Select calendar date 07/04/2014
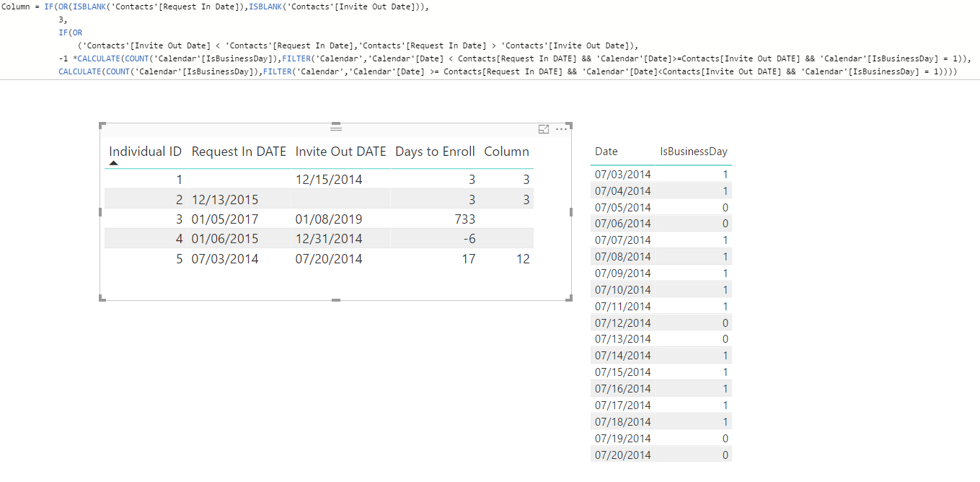Image resolution: width=980 pixels, height=482 pixels. (622, 190)
